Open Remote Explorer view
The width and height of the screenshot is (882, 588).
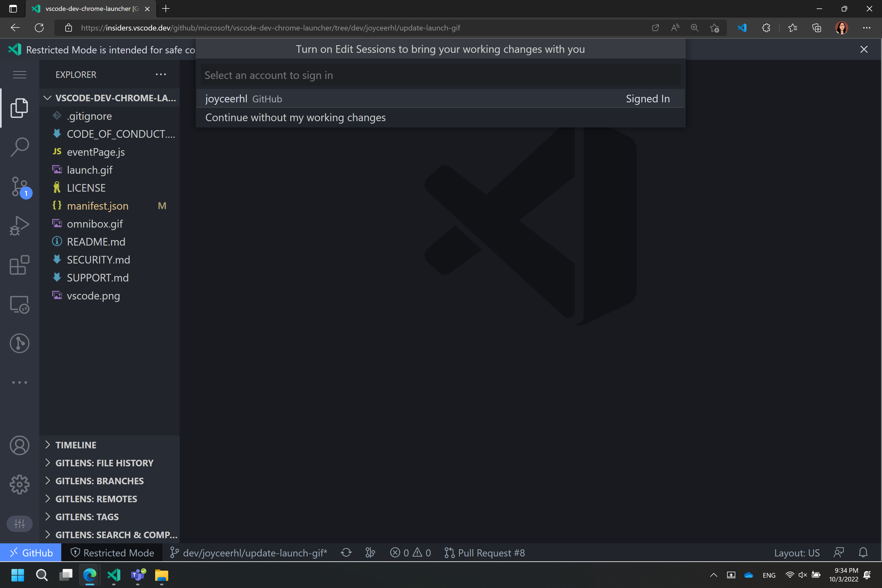coord(20,305)
